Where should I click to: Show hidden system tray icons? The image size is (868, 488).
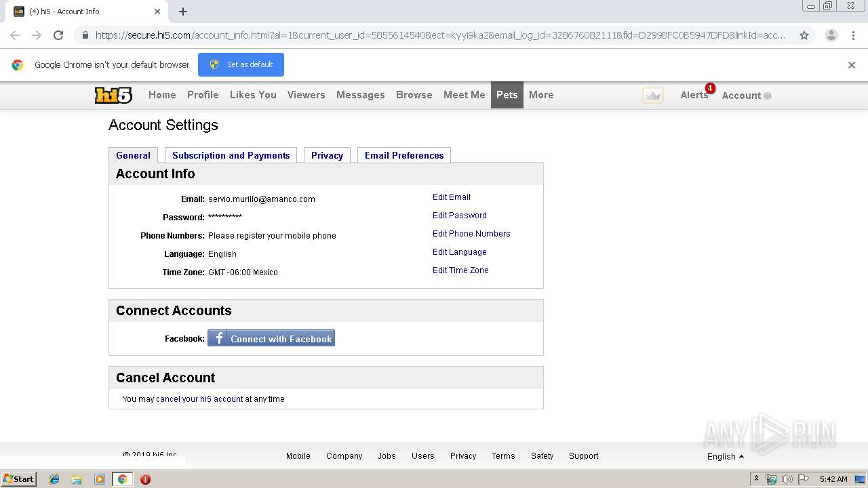point(757,479)
